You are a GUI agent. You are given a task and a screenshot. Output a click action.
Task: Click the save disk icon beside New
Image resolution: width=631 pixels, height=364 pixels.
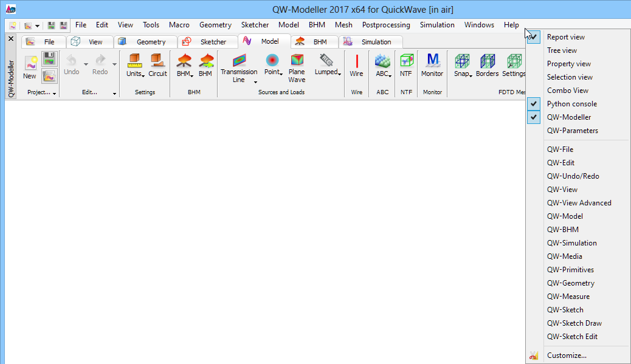point(49,59)
